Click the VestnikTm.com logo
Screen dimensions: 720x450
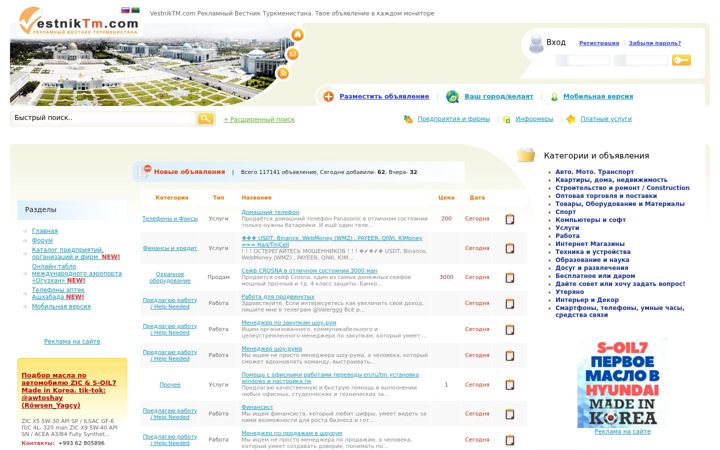tap(79, 22)
